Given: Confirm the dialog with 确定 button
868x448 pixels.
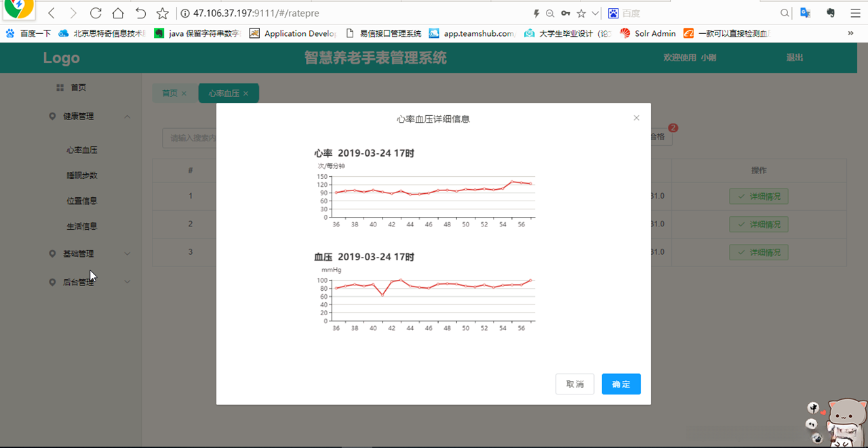Looking at the screenshot, I should [x=620, y=384].
